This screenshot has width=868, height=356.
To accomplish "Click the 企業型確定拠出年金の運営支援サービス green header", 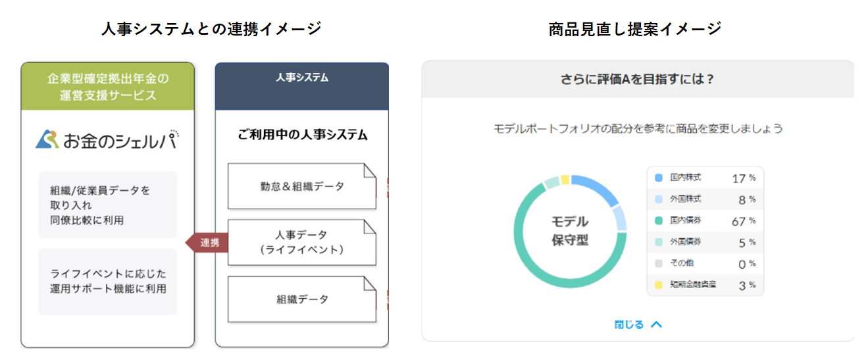I will pyautogui.click(x=108, y=86).
